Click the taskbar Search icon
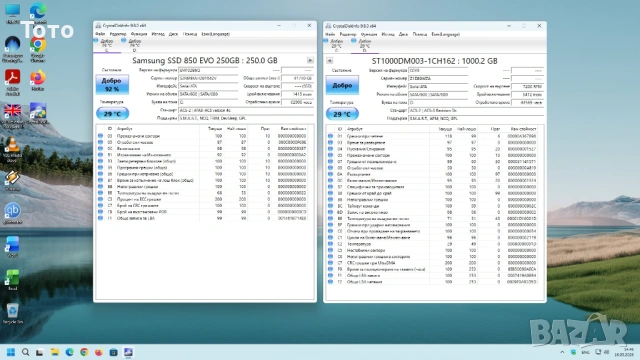Image resolution: width=640 pixels, height=360 pixels. point(25,352)
